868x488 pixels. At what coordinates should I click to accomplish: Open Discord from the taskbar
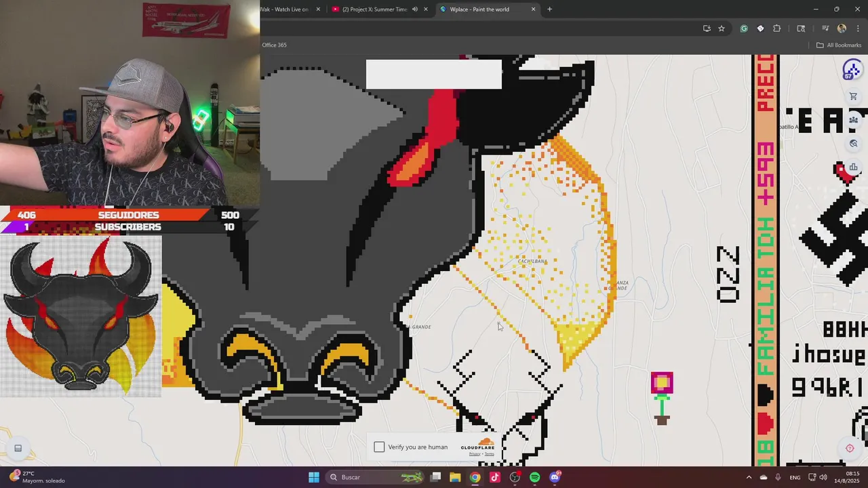click(x=555, y=477)
